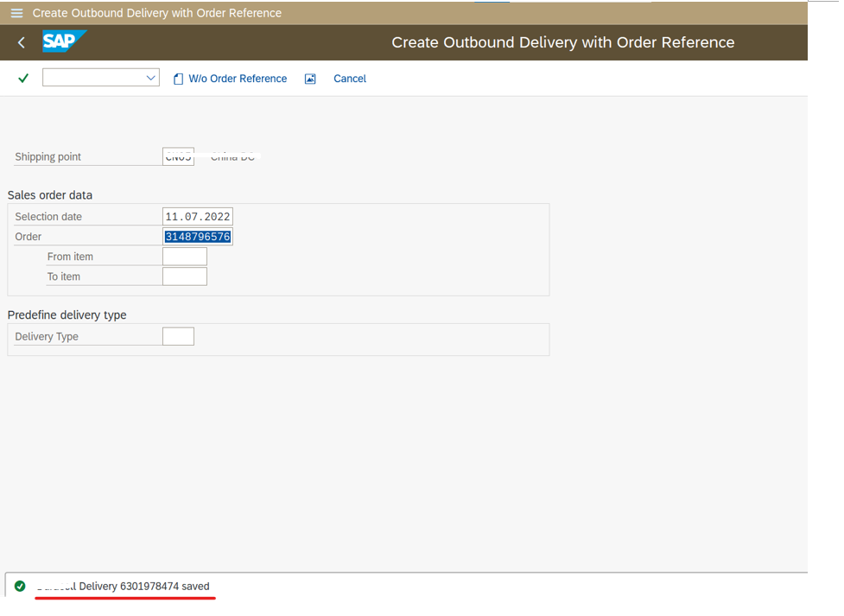
Task: Click the 'Delivery Type' label
Action: click(47, 337)
